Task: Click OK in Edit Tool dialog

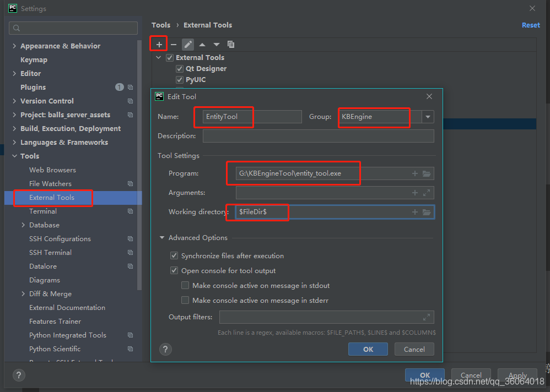Action: 368,349
